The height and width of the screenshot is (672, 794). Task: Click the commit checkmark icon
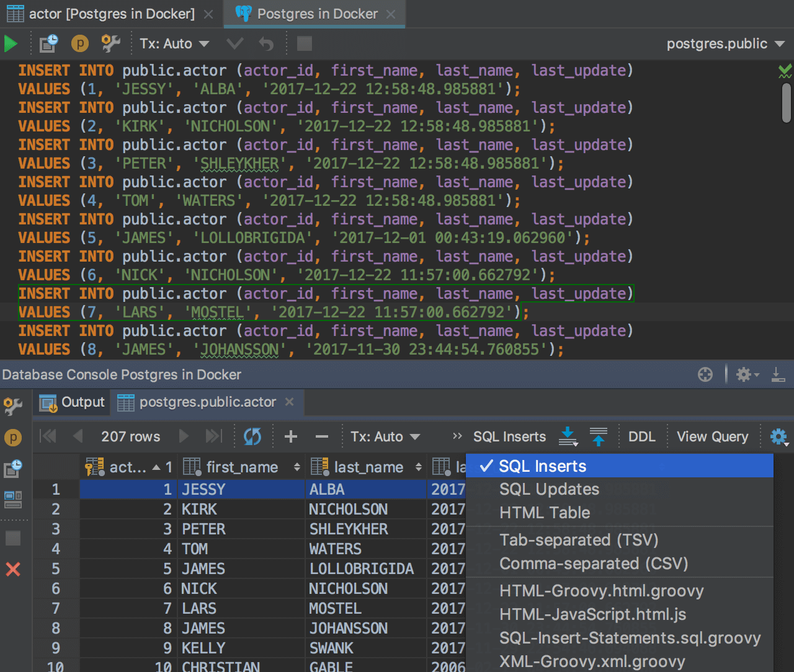click(234, 44)
